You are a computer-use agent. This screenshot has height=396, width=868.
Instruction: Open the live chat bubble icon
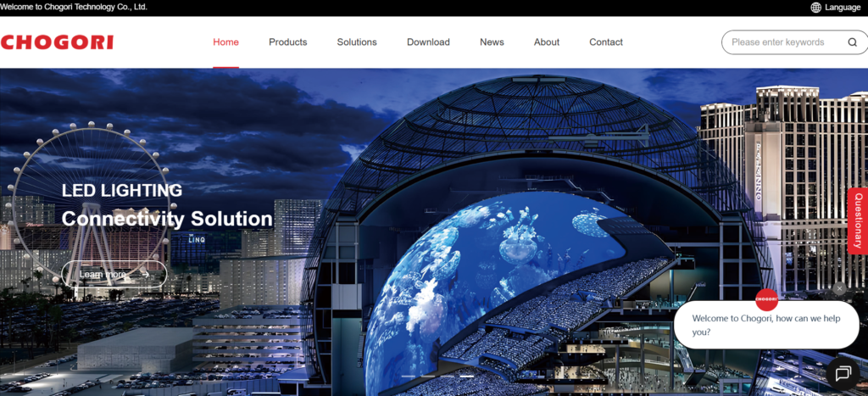[x=842, y=373]
